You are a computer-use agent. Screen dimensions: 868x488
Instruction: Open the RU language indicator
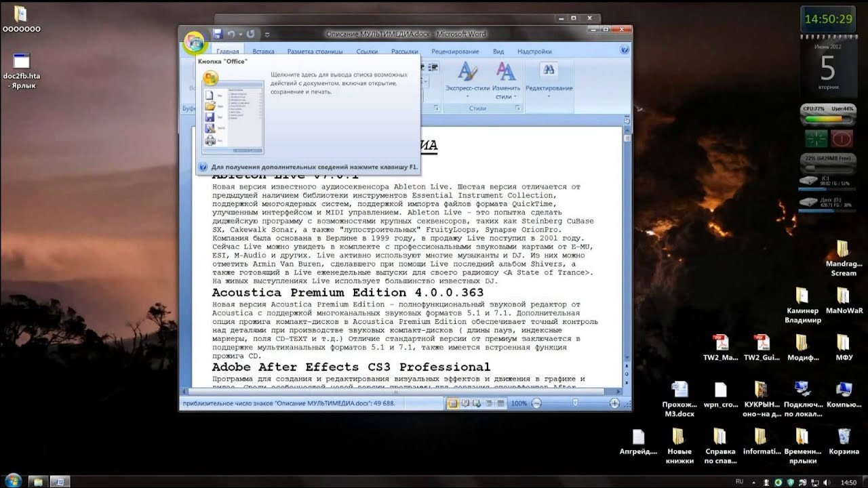739,481
